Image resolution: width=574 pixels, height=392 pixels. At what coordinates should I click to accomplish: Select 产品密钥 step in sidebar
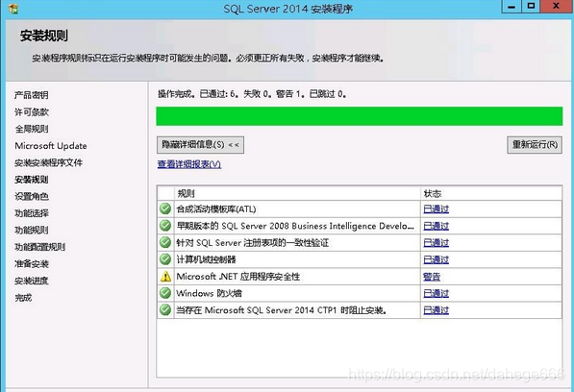[32, 95]
